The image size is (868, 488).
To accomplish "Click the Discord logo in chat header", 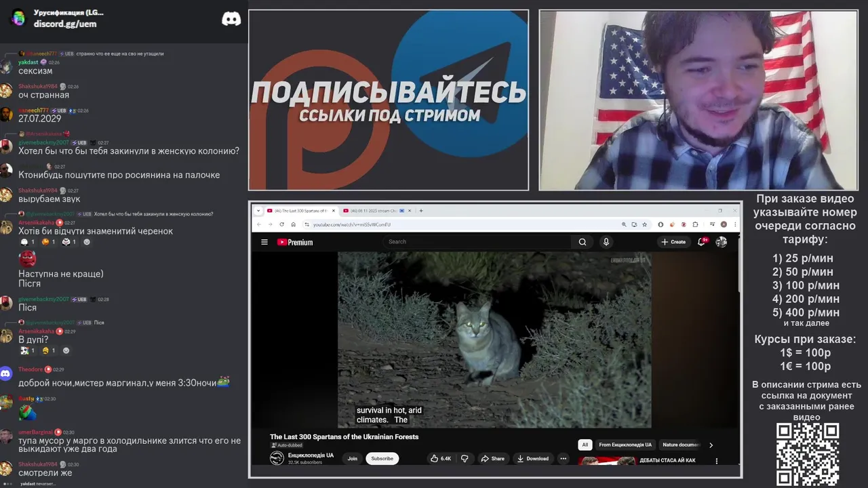I will tap(231, 19).
